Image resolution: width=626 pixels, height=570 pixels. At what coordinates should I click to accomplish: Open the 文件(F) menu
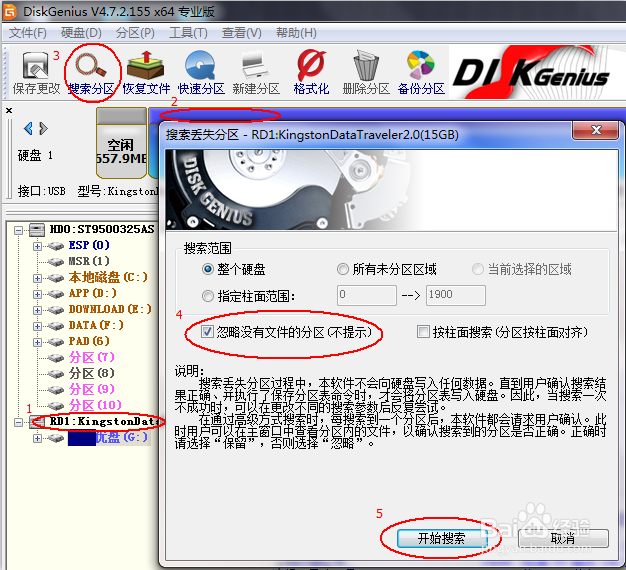28,33
